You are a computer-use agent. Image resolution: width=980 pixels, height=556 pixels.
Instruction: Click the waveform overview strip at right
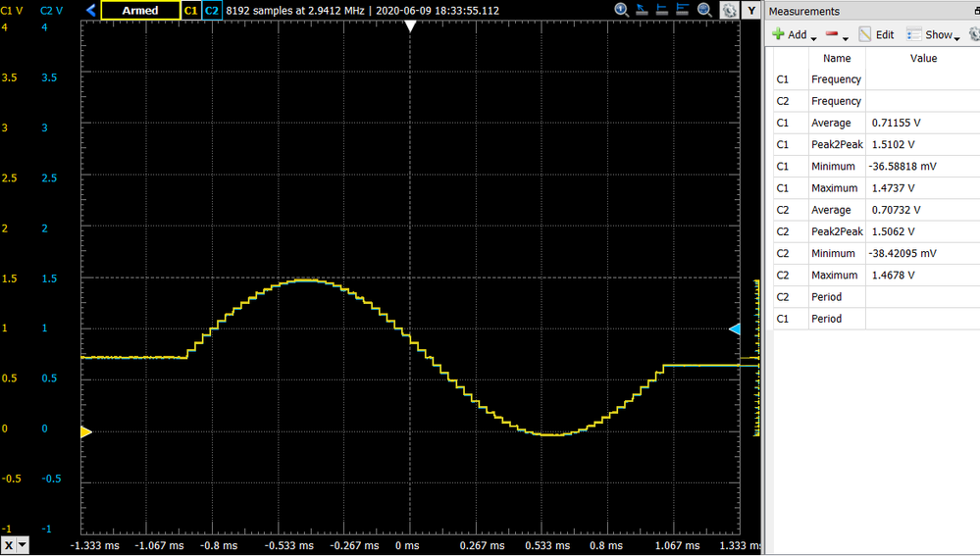click(x=757, y=358)
